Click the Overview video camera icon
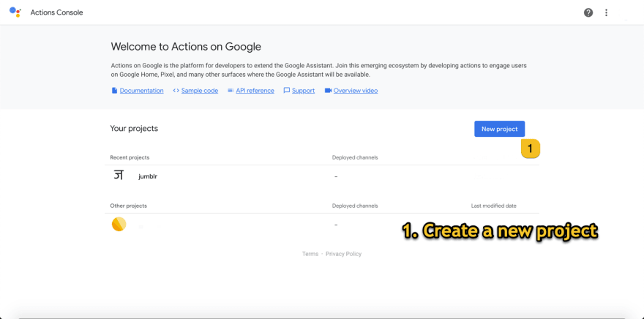Image resolution: width=644 pixels, height=319 pixels. [328, 90]
